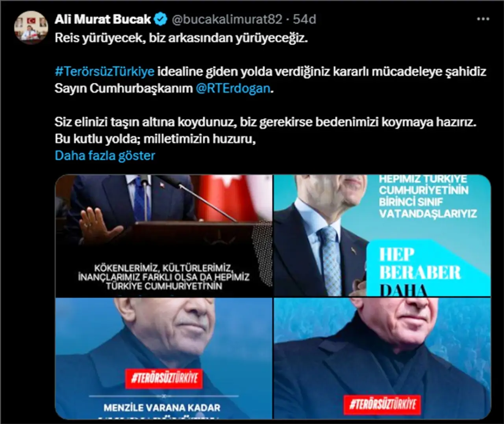Click the tweet's first line Reis yürüyecek
This screenshot has height=424, width=504.
[x=181, y=38]
